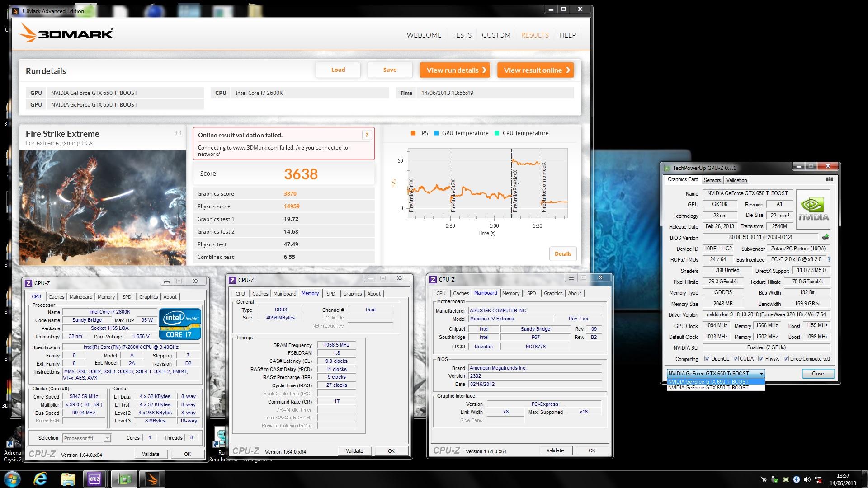This screenshot has height=488, width=868.
Task: Click the NVIDIA logo in GPU-Z
Action: tap(813, 210)
